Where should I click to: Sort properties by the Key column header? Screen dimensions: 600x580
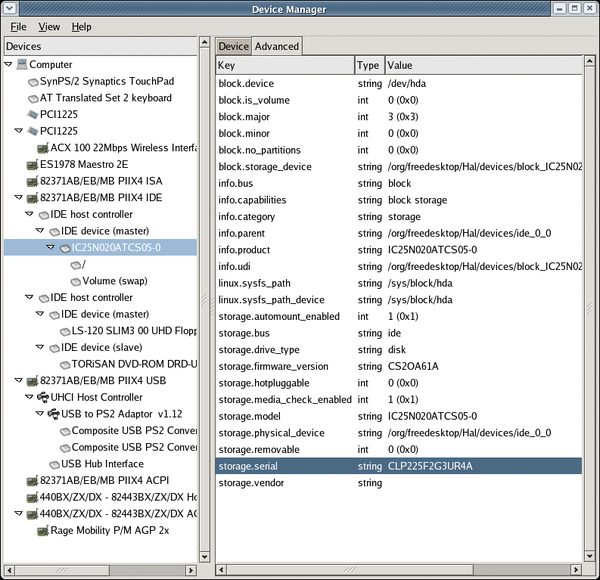click(284, 65)
